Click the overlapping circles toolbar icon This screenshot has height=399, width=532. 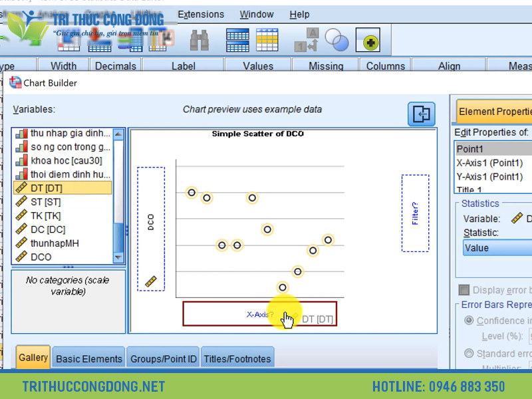(336, 40)
